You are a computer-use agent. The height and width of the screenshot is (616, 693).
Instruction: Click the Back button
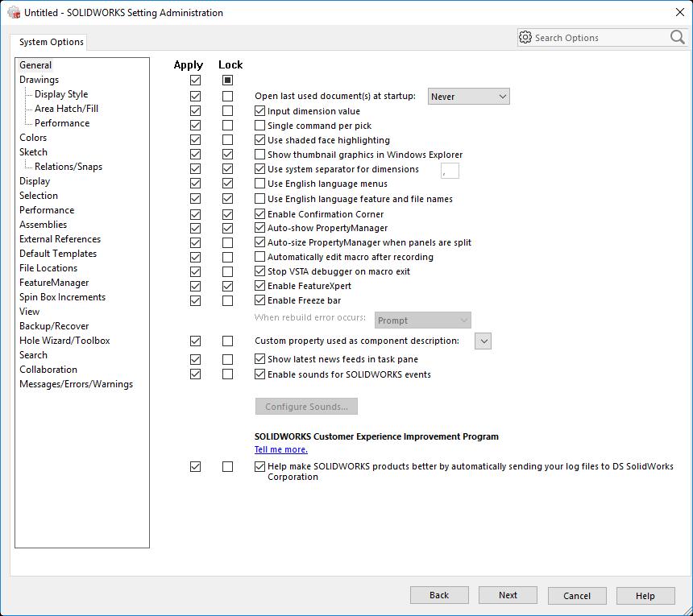pos(439,595)
